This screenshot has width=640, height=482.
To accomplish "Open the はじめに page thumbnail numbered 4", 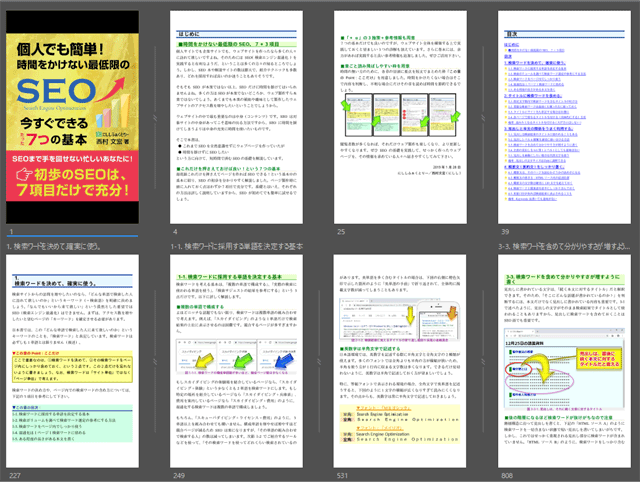I will tap(236, 117).
